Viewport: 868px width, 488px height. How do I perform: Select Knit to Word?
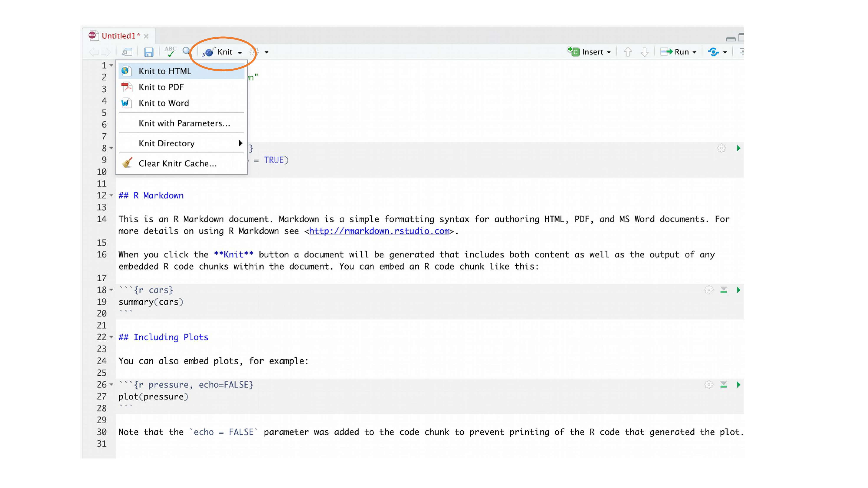(x=181, y=103)
